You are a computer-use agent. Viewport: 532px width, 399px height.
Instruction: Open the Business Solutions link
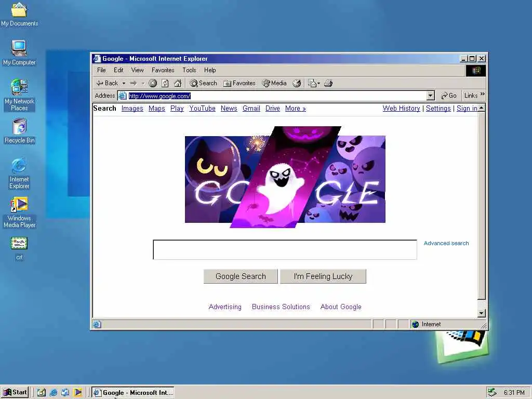281,307
